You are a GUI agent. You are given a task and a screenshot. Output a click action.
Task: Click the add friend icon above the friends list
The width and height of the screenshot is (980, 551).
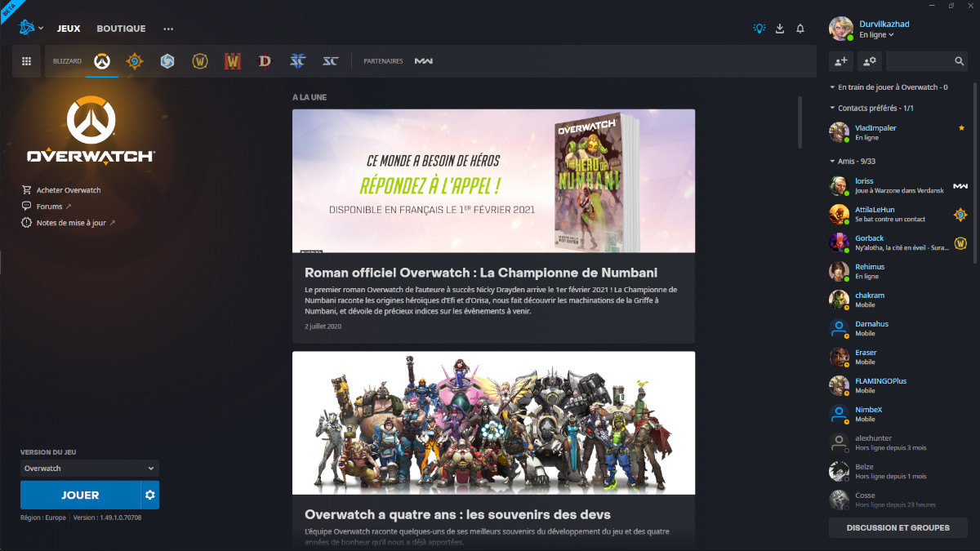(x=840, y=61)
